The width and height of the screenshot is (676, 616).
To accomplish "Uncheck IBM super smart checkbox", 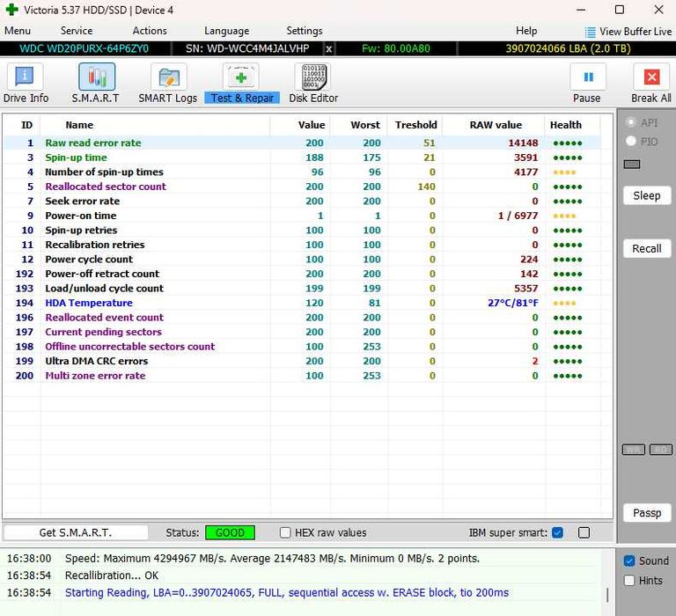I will pyautogui.click(x=557, y=532).
